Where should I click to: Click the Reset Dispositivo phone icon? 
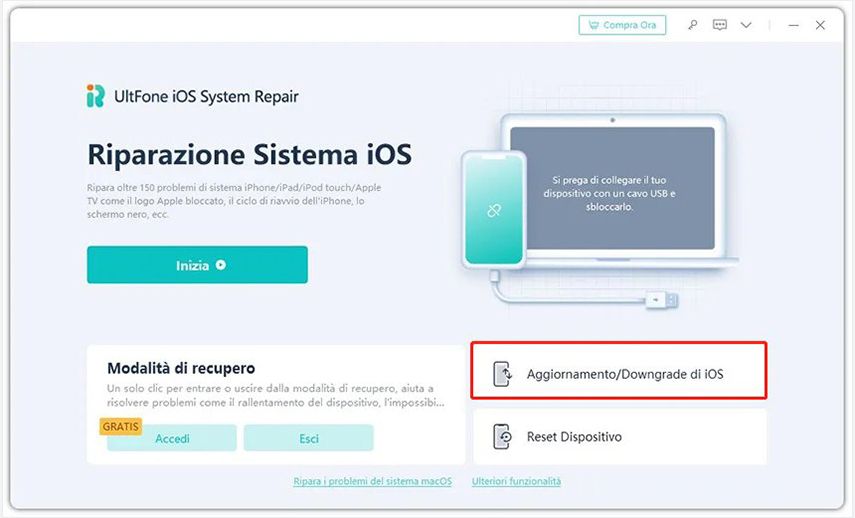click(x=502, y=437)
